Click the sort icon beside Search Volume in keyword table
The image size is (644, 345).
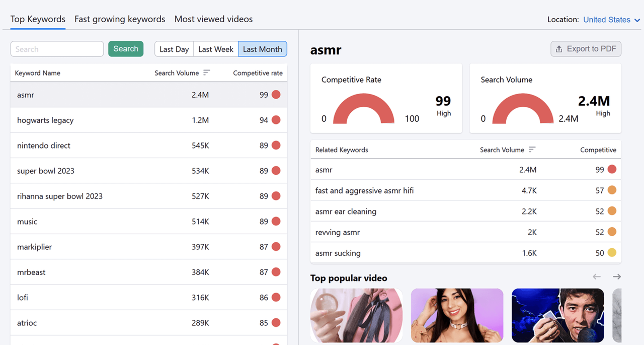point(206,73)
